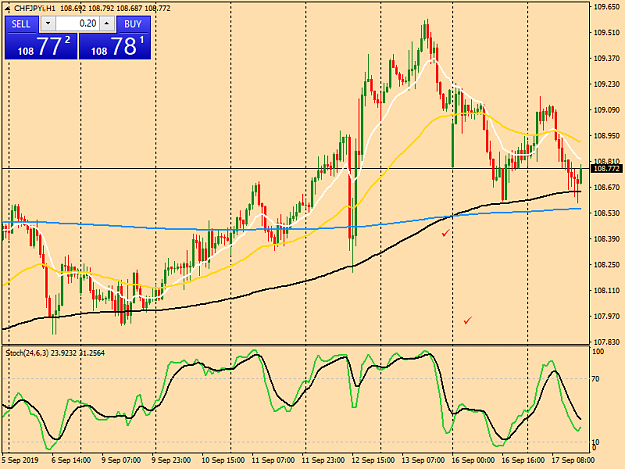The width and height of the screenshot is (625, 469).
Task: Click the 16 Sep 00:00 time label
Action: tap(473, 460)
